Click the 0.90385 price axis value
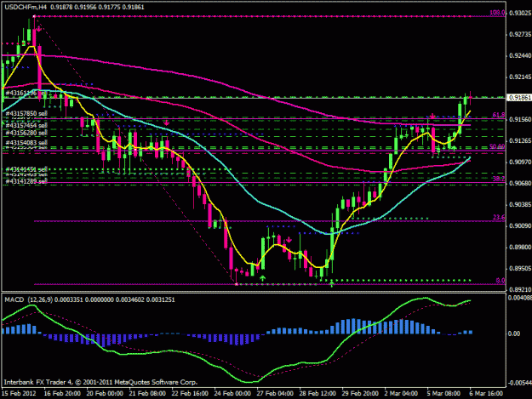The image size is (532, 399). (520, 204)
